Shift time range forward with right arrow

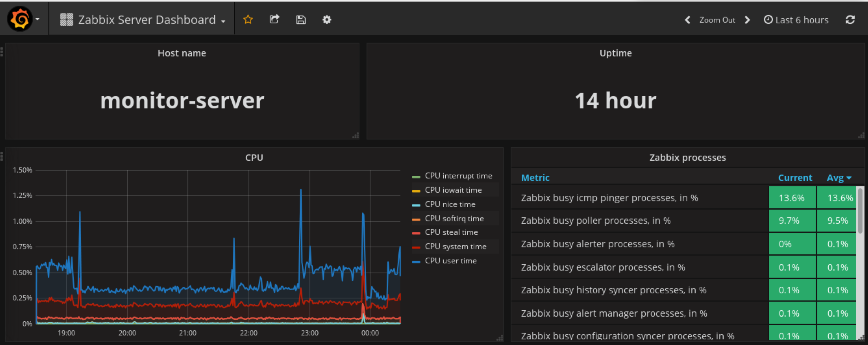point(747,20)
